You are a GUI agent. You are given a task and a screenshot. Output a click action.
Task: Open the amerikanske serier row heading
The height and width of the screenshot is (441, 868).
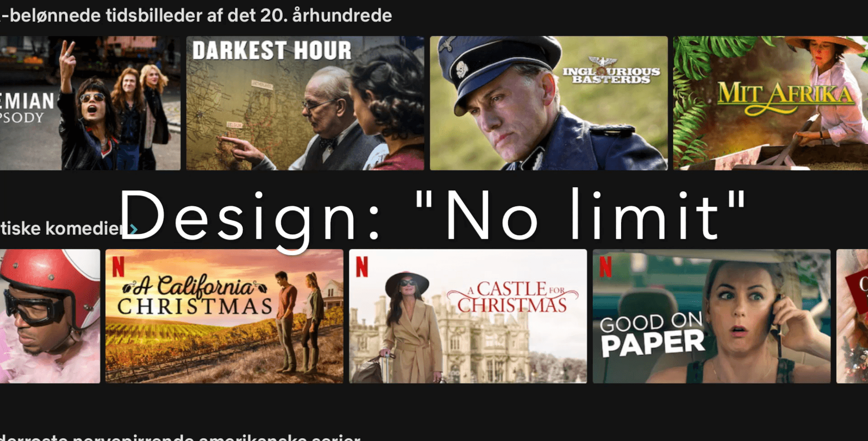coord(180,437)
